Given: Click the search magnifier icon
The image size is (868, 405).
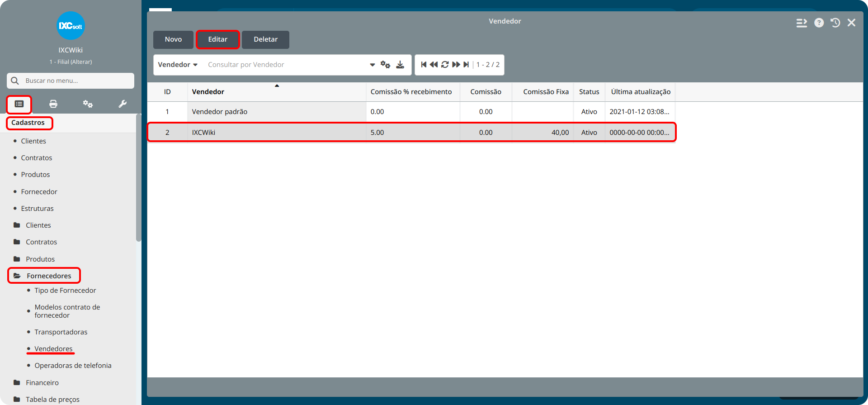Looking at the screenshot, I should tap(15, 81).
